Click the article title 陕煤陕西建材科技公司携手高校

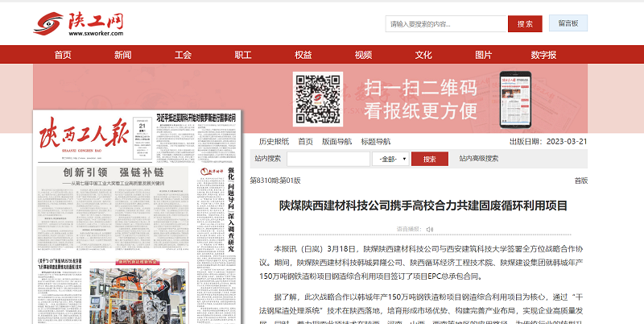click(423, 206)
